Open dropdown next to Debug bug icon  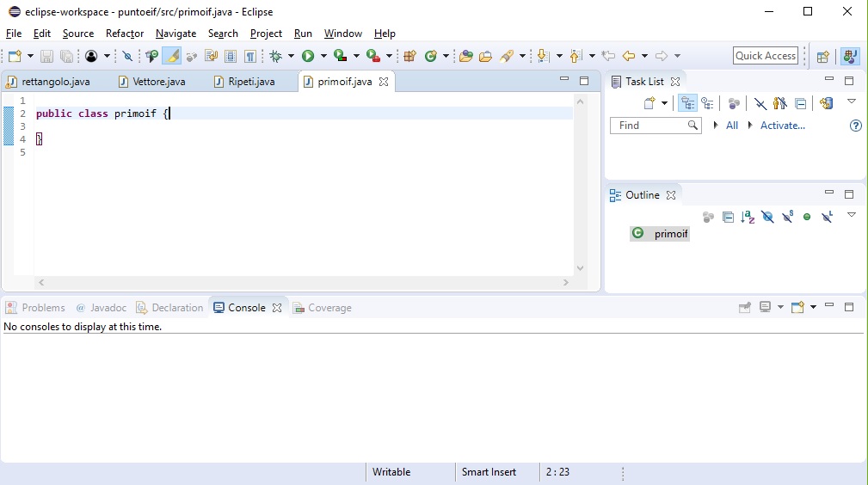click(x=291, y=56)
